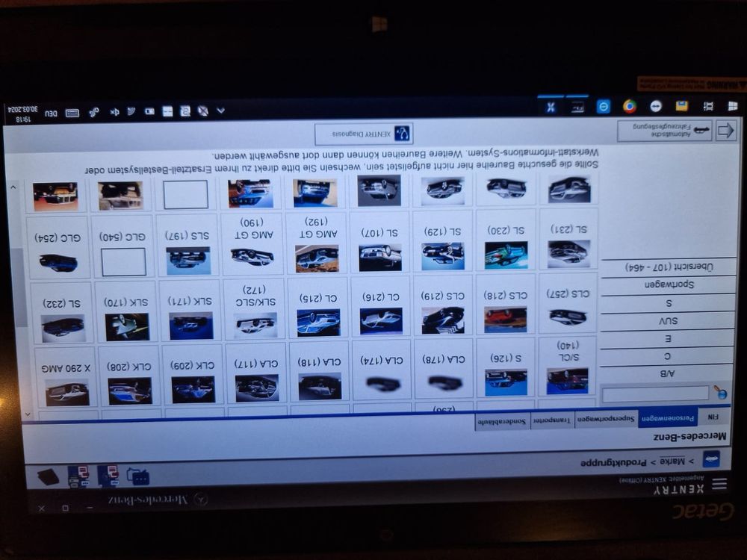Select the CLS (219) model tile

[x=443, y=305]
